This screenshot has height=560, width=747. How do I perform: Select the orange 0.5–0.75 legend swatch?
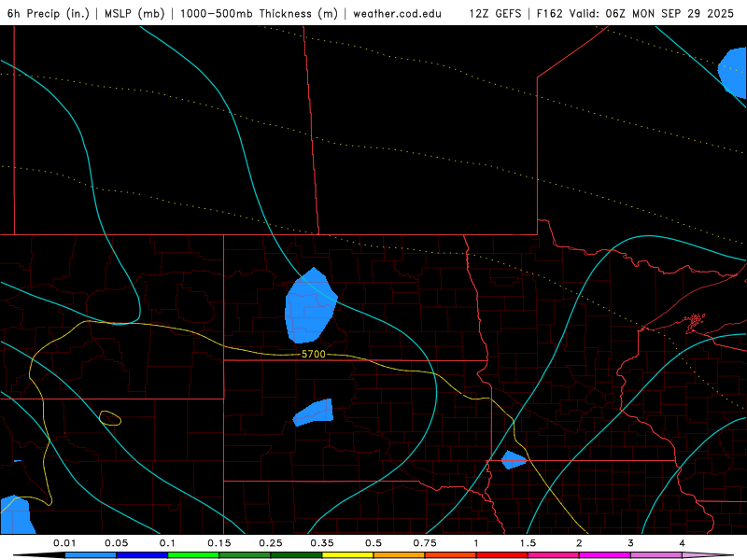(x=400, y=555)
